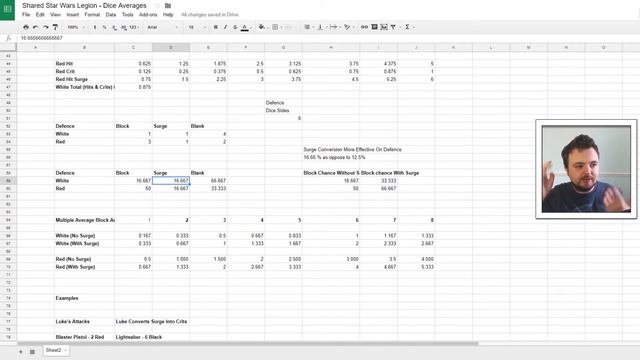Viewport: 640px width, 360px height.
Task: Open the zoom 100% dropdown
Action: pyautogui.click(x=76, y=27)
